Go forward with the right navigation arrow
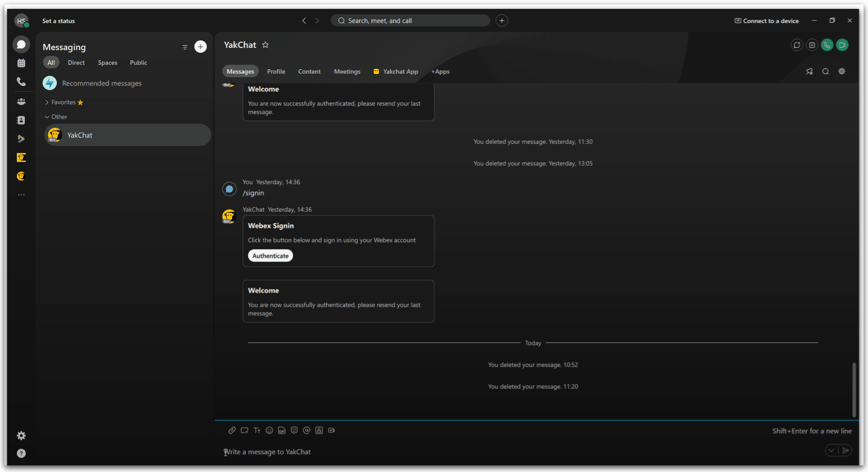Image resolution: width=868 pixels, height=472 pixels. 317,20
